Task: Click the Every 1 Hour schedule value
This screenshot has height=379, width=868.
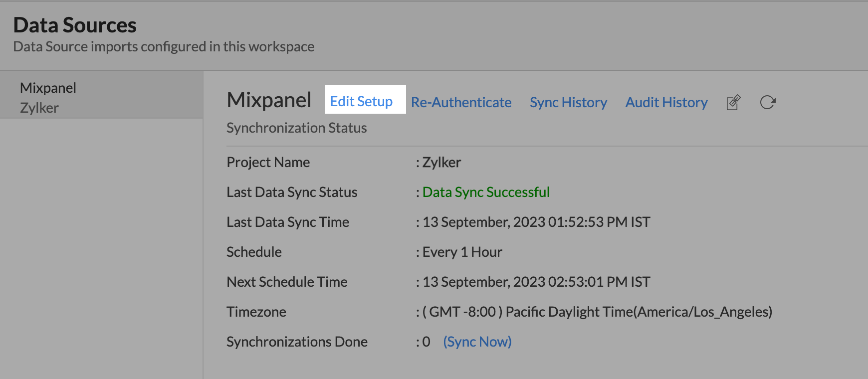Action: click(x=462, y=252)
